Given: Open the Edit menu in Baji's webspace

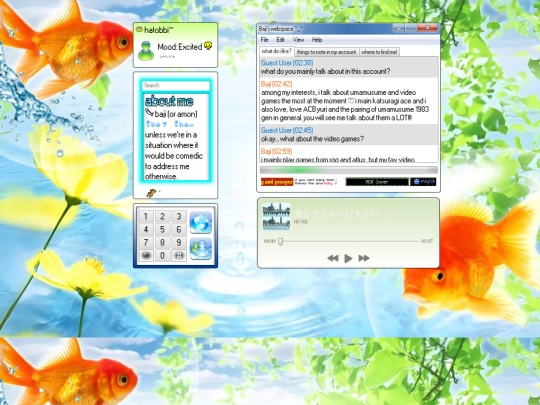Looking at the screenshot, I should 280,40.
